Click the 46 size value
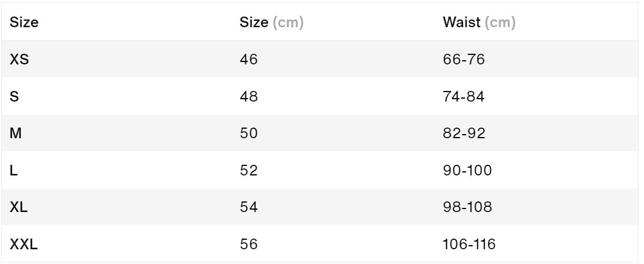644x264 pixels. [x=249, y=59]
